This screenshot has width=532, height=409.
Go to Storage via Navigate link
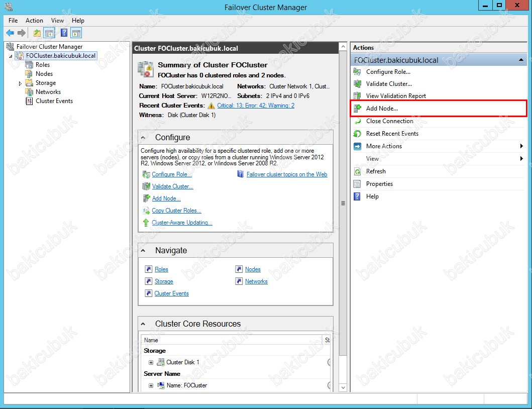164,281
